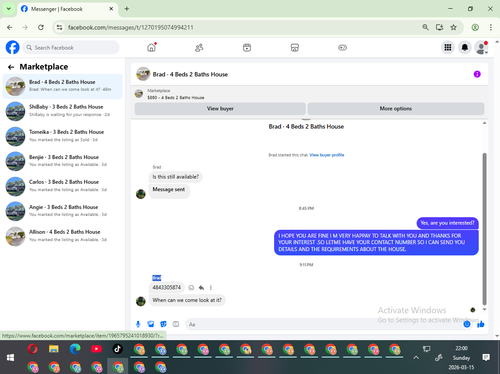Show hidden system tray icons chevron

(416, 358)
